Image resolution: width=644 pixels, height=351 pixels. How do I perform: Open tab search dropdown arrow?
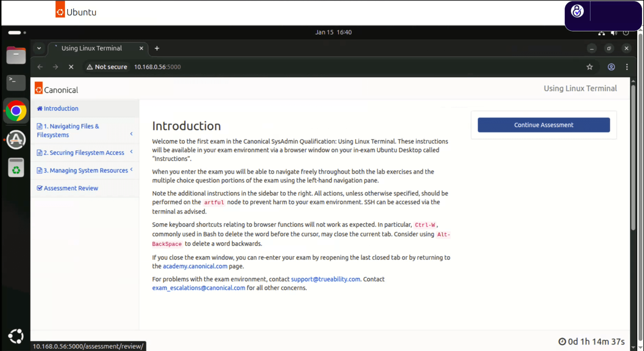pos(39,48)
